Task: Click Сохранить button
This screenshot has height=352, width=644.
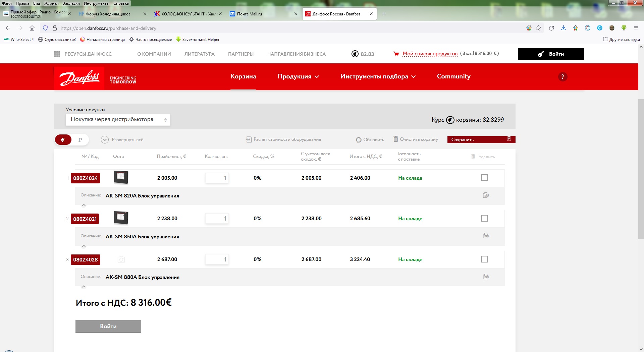Action: [x=481, y=139]
